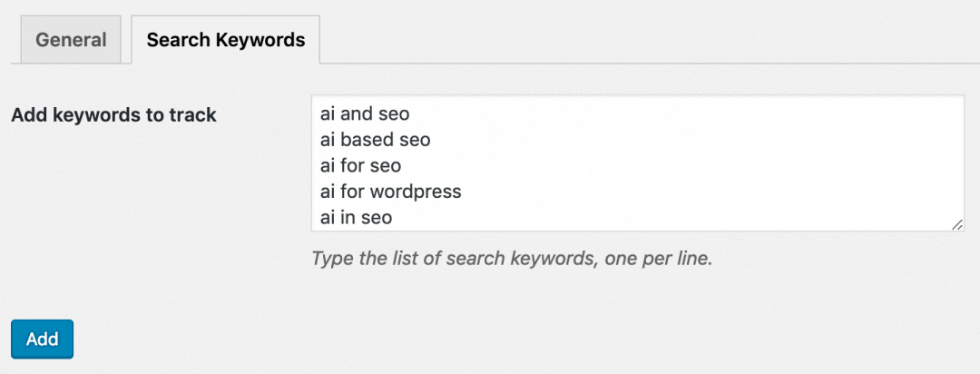The height and width of the screenshot is (374, 980).
Task: Click the "ai for seo" keyword line
Action: [360, 166]
